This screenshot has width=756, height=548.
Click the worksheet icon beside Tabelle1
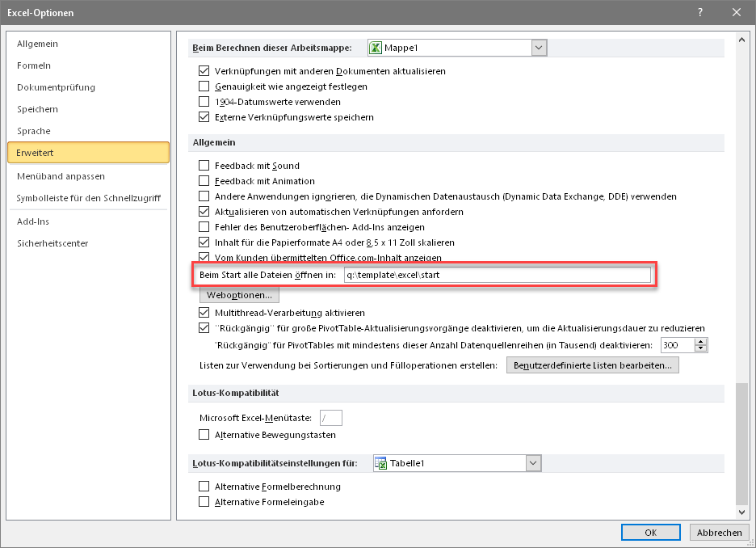click(381, 463)
